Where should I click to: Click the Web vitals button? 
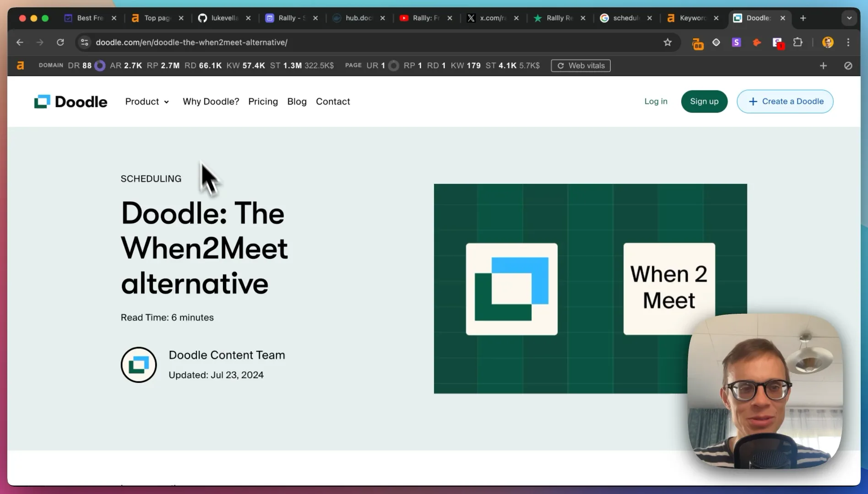580,65
